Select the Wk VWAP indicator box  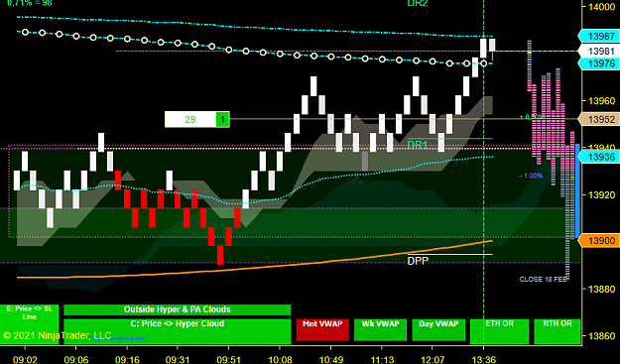(x=380, y=330)
